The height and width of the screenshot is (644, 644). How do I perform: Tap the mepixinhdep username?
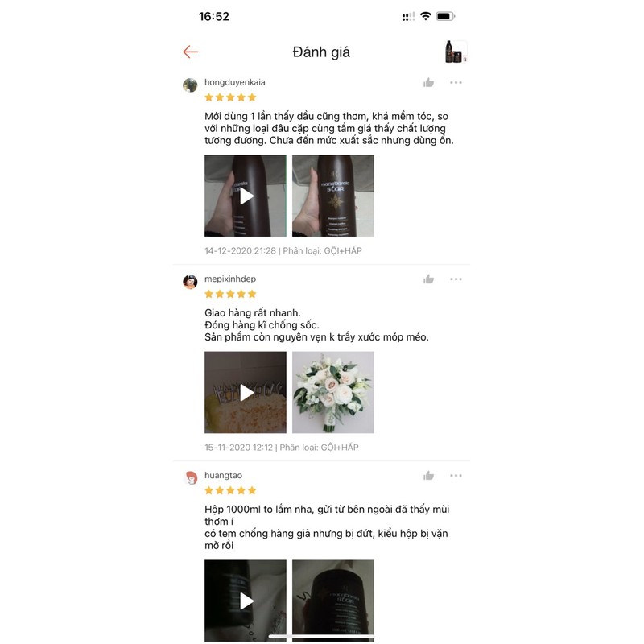coord(230,279)
